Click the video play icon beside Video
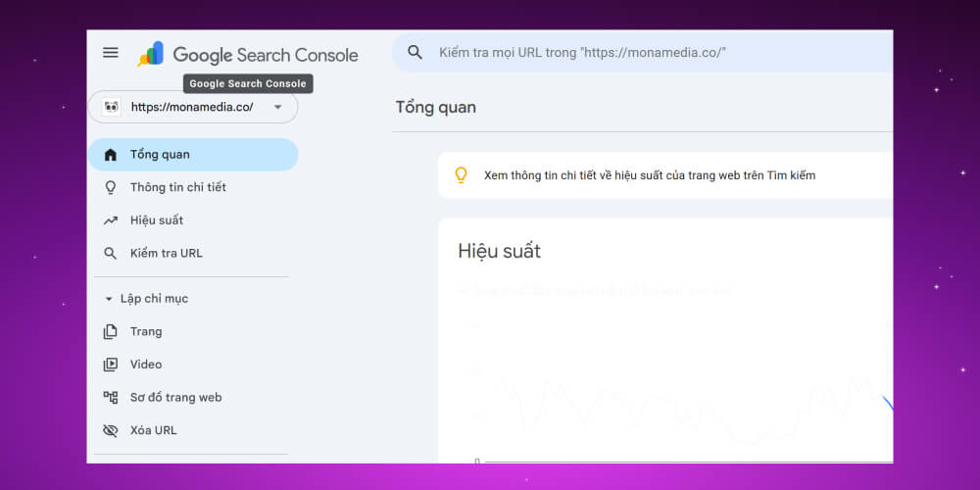Viewport: 980px width, 490px height. (111, 365)
